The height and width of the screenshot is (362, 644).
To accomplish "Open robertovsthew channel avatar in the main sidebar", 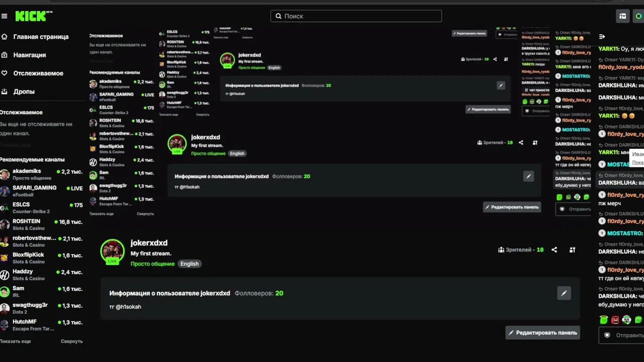I will (x=5, y=241).
